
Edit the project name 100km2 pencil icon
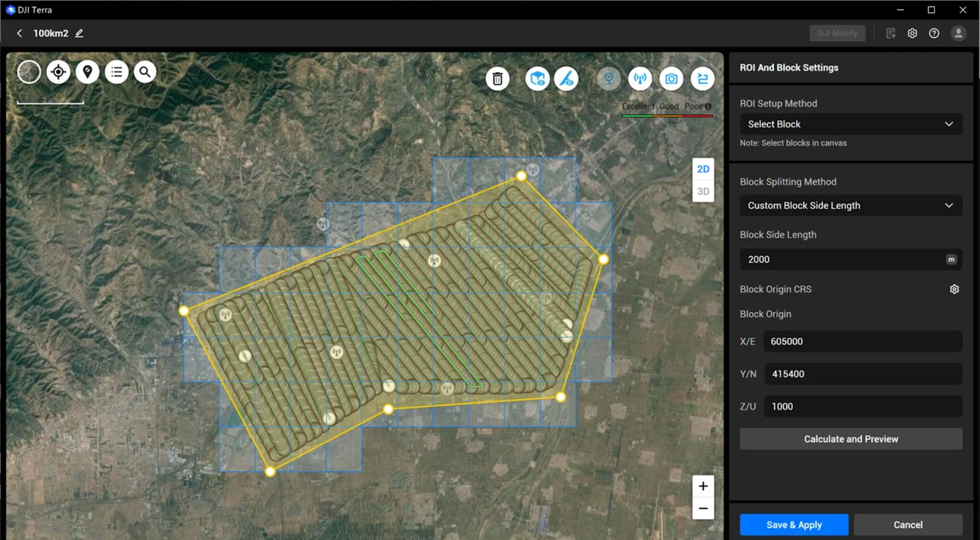(x=79, y=33)
